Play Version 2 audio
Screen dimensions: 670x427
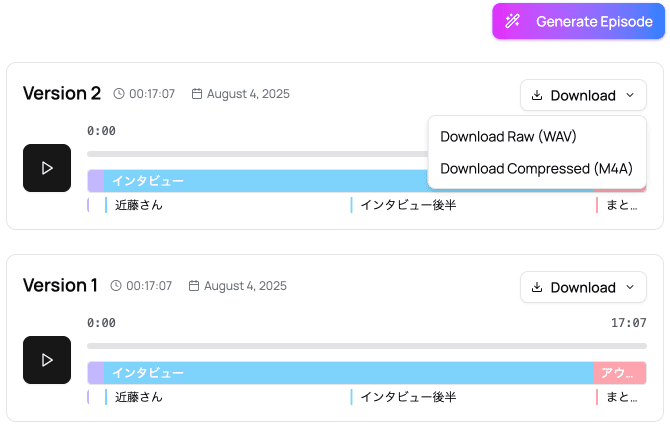pyautogui.click(x=47, y=168)
